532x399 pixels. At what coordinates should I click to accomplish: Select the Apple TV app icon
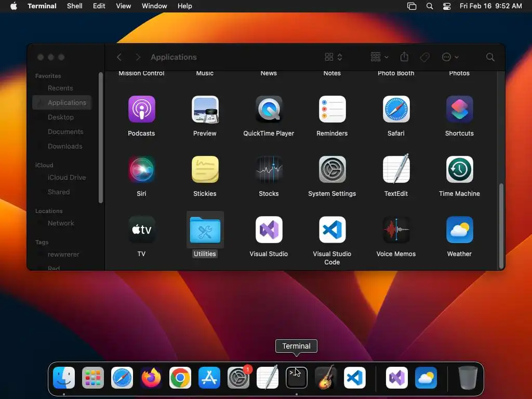[141, 230]
